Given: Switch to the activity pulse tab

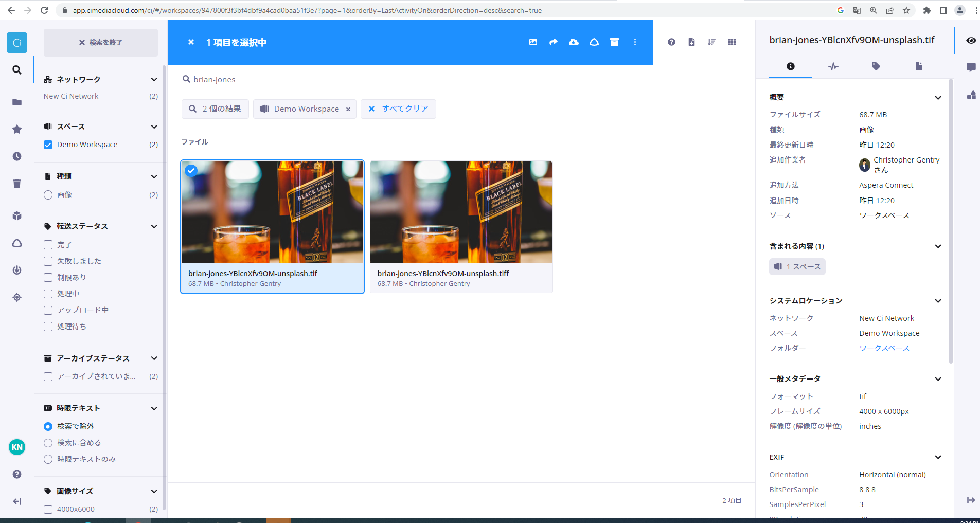Looking at the screenshot, I should (x=833, y=66).
